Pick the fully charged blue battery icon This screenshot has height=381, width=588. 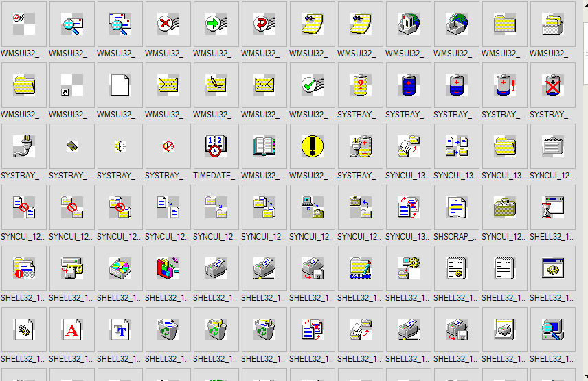(x=409, y=85)
